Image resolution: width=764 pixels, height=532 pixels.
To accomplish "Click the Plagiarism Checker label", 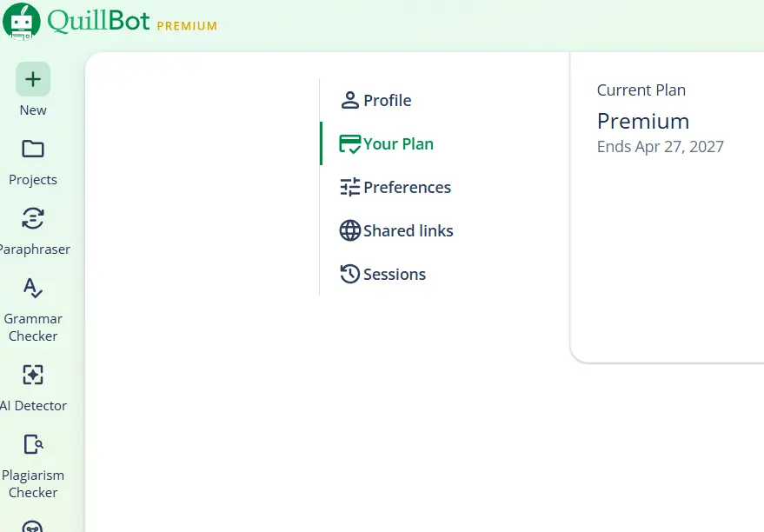I will (33, 484).
